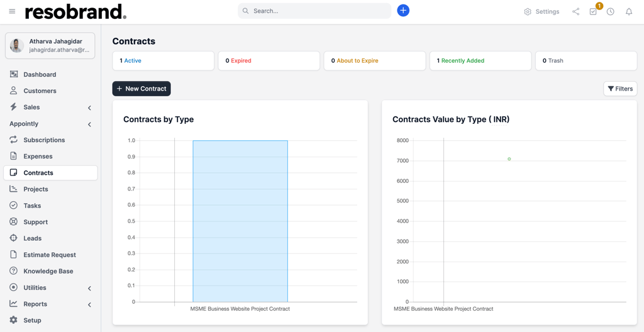Viewport: 644px width, 332px height.
Task: Go to Projects in the sidebar
Action: tap(36, 189)
